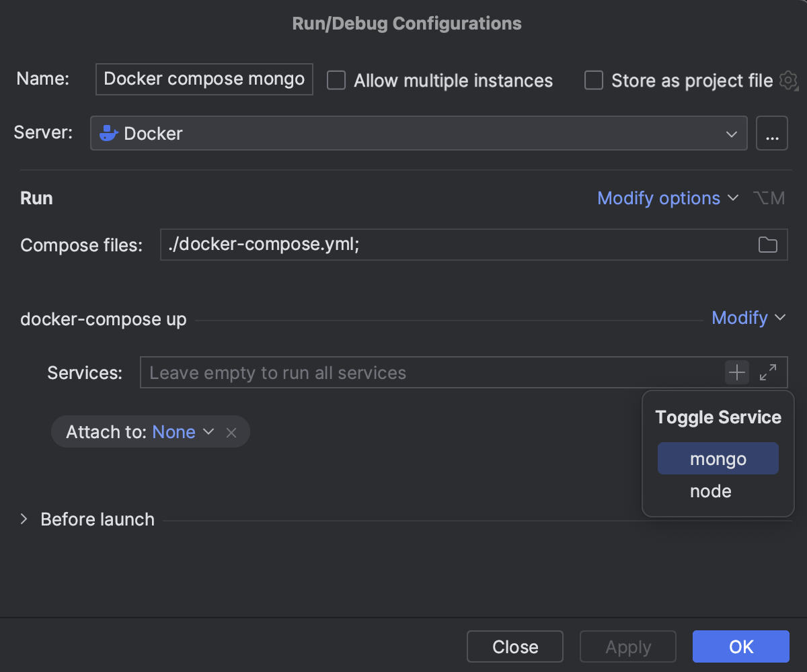Click the Compose files path input
The width and height of the screenshot is (807, 672).
click(451, 245)
